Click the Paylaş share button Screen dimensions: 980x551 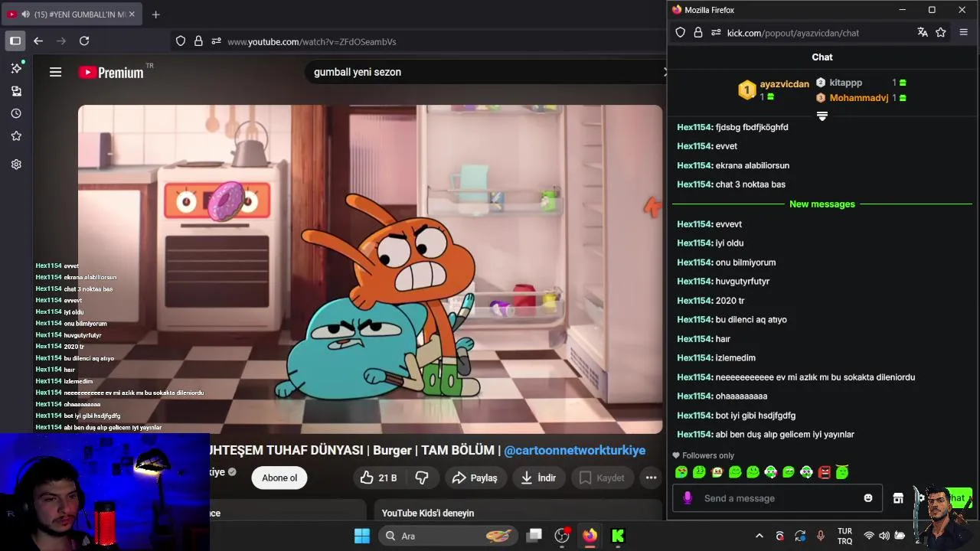tap(475, 478)
